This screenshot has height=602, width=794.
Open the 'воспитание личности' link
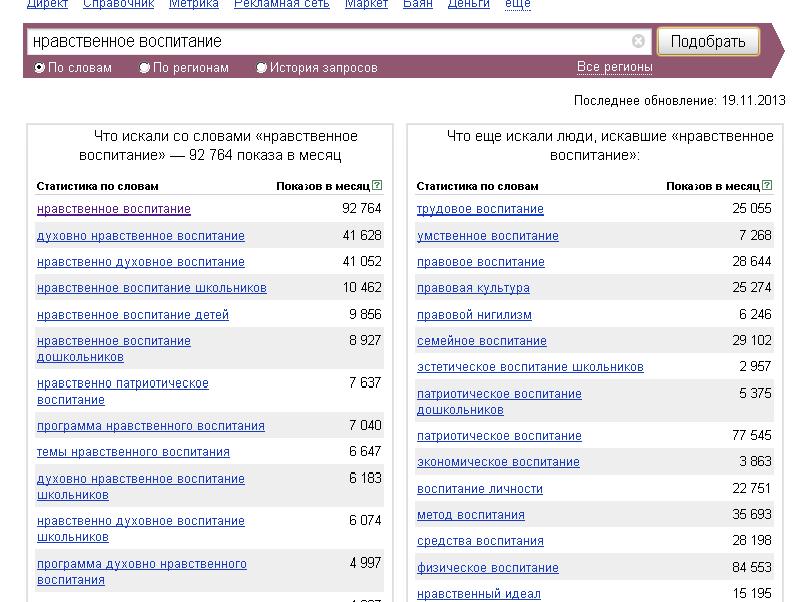click(480, 489)
